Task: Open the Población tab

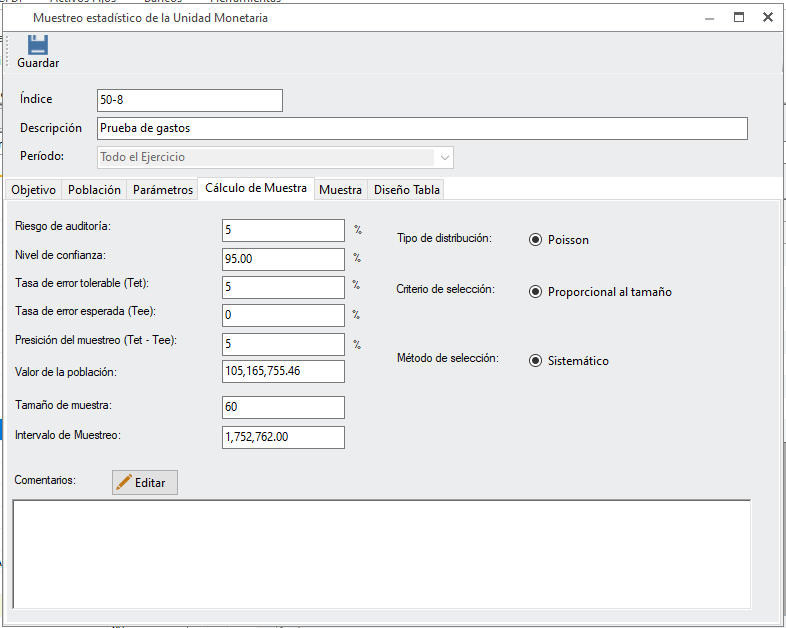Action: (94, 190)
